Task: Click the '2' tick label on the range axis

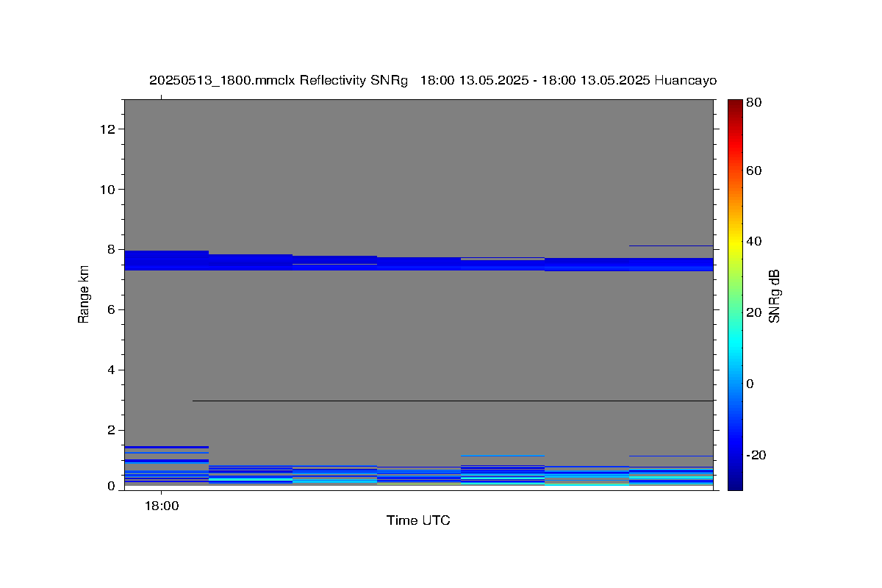Action: pos(112,430)
